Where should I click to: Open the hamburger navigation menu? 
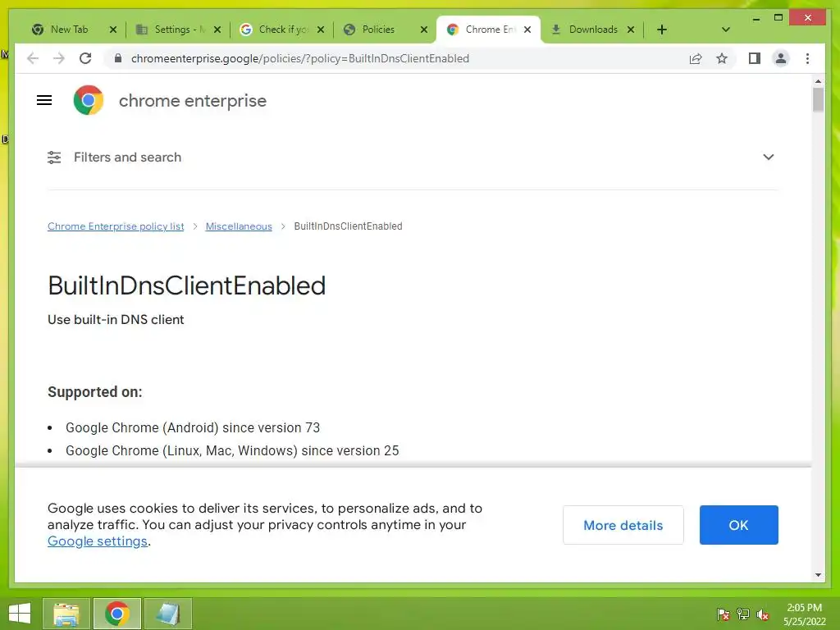(x=44, y=100)
